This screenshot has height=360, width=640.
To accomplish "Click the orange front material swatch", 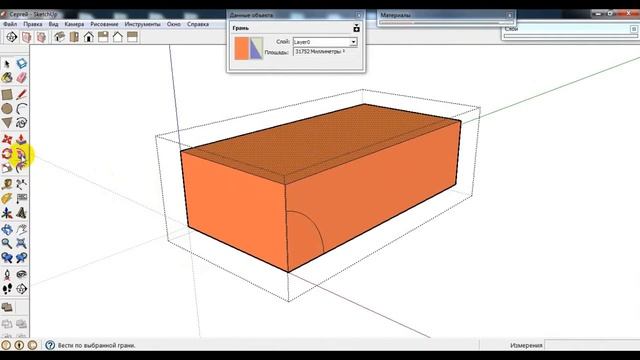I will point(241,49).
